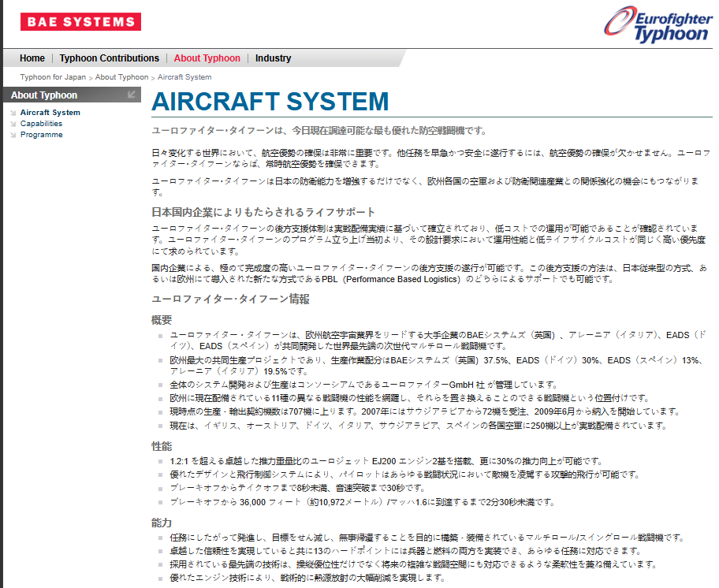Click the arrow icon beside Aircraft System
Screen dimensions: 719x588
coord(13,113)
